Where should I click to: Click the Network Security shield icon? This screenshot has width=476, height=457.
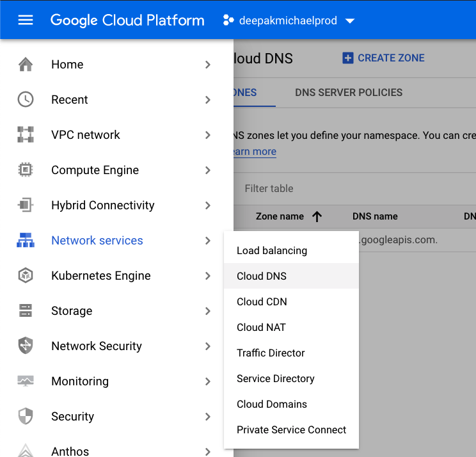[x=26, y=346]
